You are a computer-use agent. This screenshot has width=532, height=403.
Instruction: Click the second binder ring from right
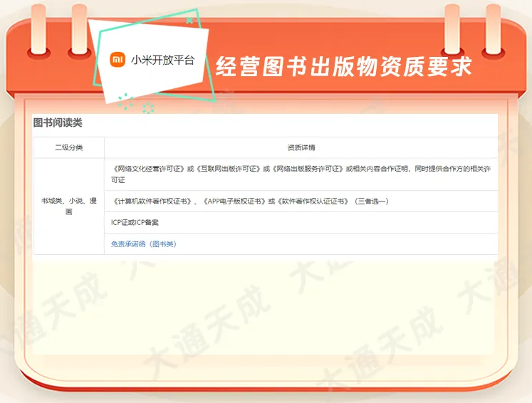point(453,28)
